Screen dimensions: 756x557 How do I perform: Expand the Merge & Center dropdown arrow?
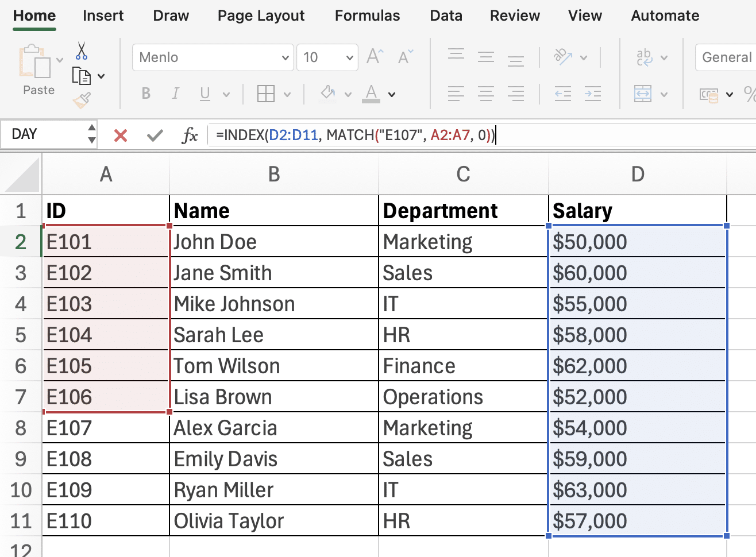tap(664, 94)
